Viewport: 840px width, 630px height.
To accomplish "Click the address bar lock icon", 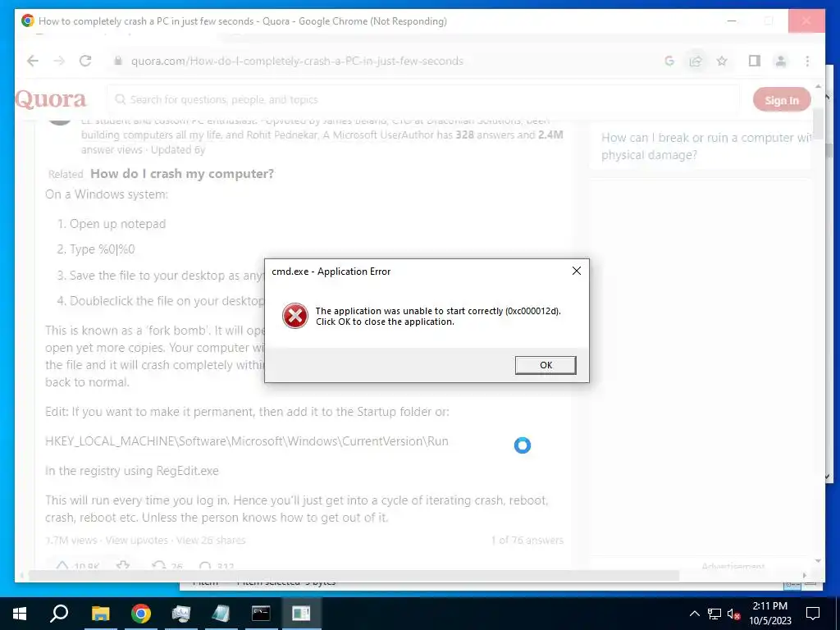I will pyautogui.click(x=118, y=61).
